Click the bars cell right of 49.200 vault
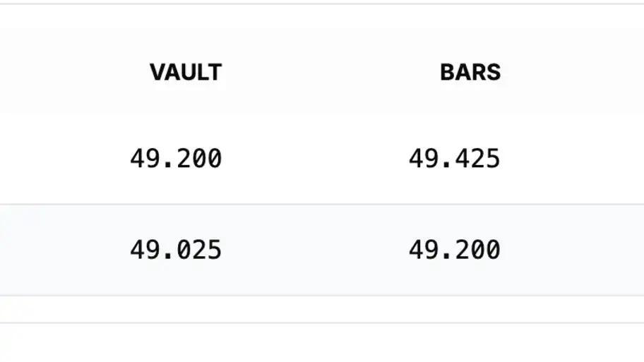 pos(454,158)
